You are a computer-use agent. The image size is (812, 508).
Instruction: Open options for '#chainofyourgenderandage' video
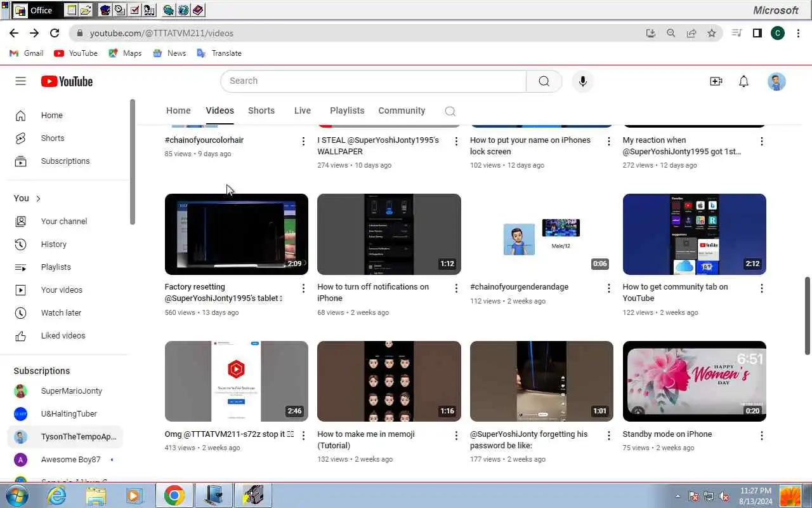tap(609, 288)
